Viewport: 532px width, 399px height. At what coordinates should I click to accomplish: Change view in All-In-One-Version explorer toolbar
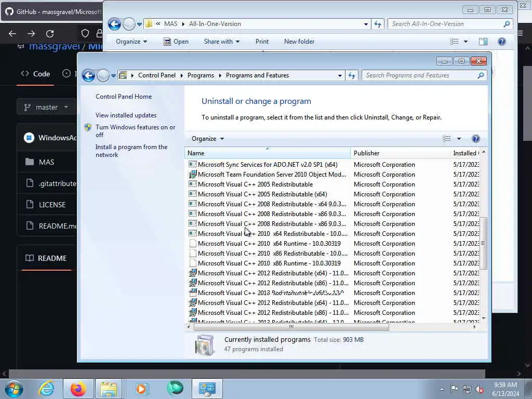point(454,42)
